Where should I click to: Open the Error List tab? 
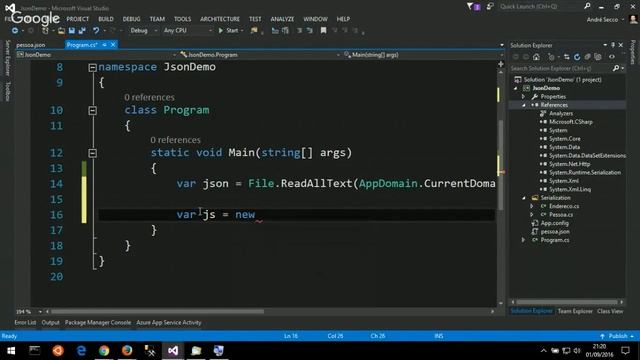(x=25, y=322)
